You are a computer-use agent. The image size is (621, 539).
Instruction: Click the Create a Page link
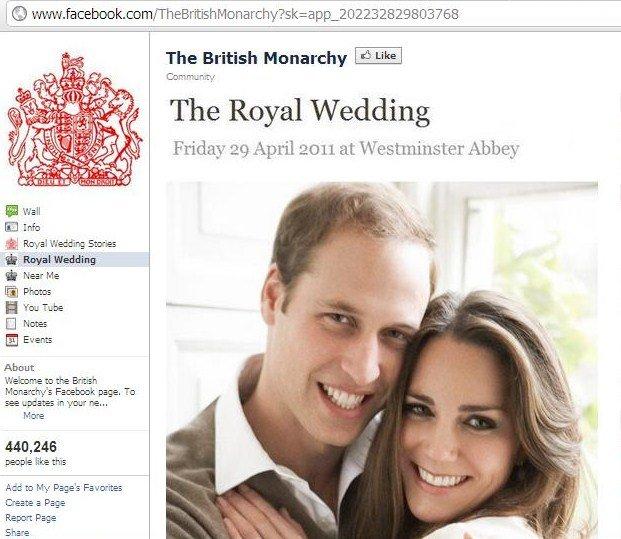coord(35,503)
